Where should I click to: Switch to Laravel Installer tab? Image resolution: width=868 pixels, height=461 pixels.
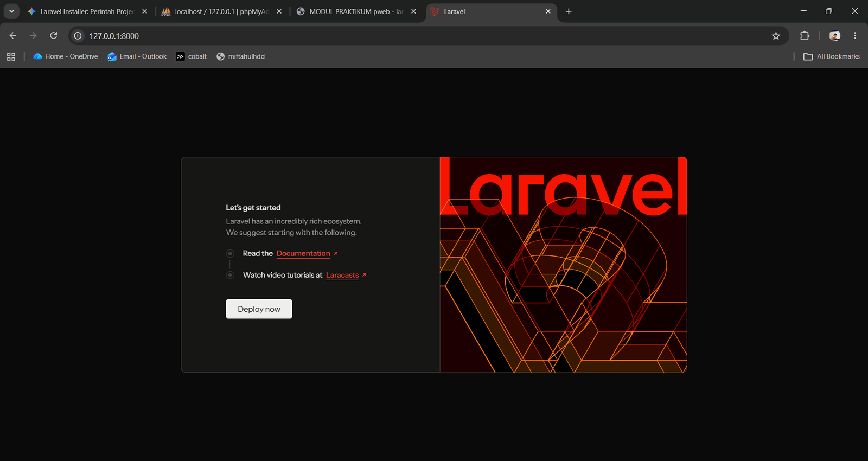pyautogui.click(x=88, y=11)
